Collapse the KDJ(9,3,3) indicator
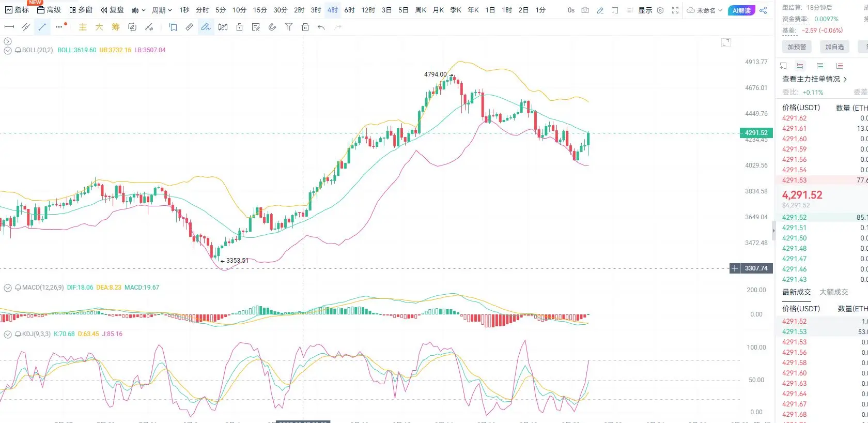Viewport: 868px width, 423px height. point(8,334)
